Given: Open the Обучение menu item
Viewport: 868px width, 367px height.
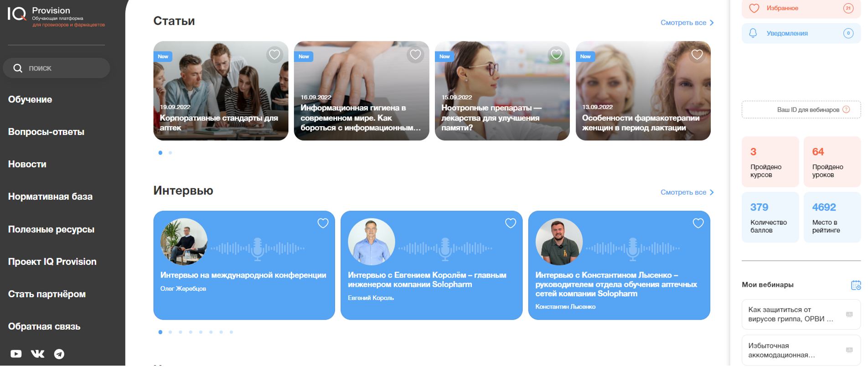Looking at the screenshot, I should point(30,99).
